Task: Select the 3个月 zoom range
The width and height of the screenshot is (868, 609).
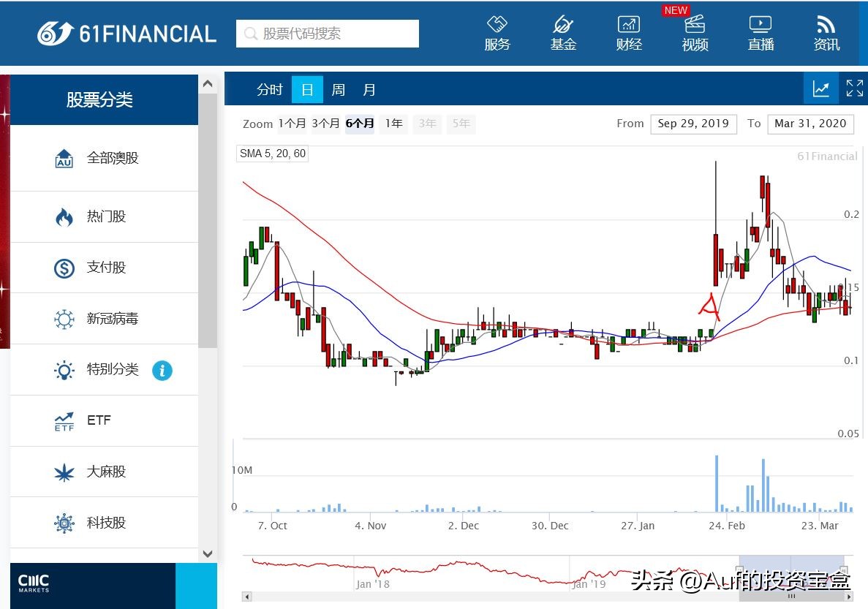Action: pyautogui.click(x=325, y=124)
